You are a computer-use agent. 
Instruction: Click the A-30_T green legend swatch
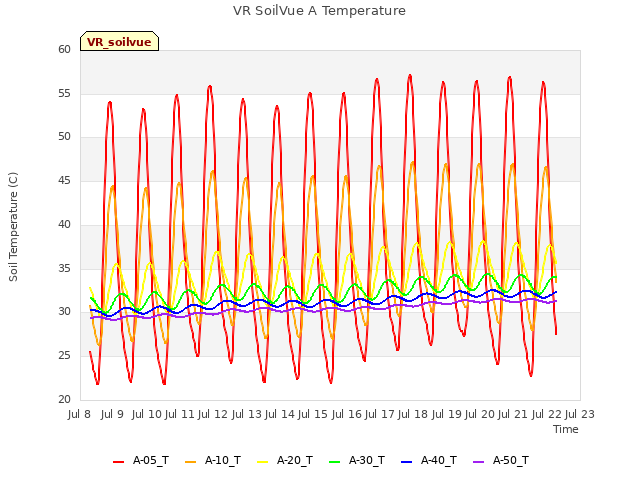[x=335, y=462]
